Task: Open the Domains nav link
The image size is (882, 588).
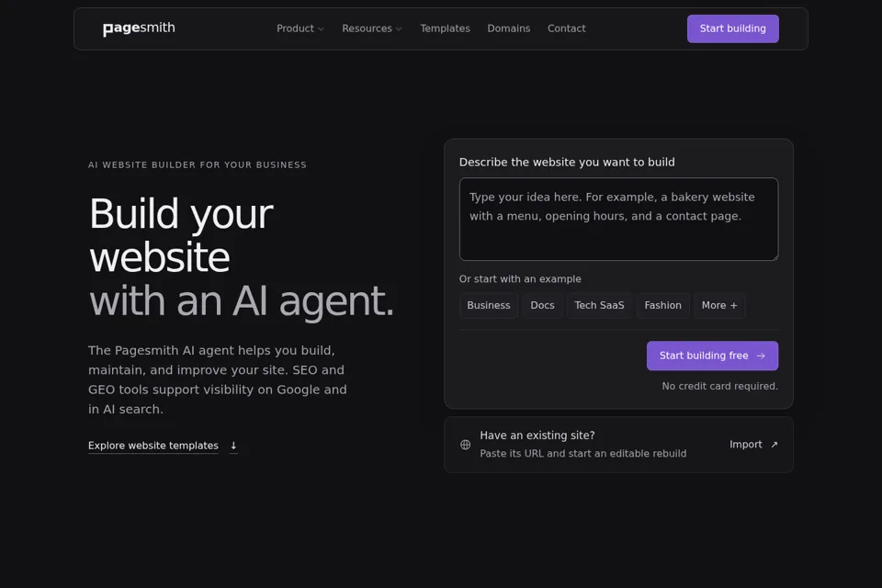Action: pos(508,28)
